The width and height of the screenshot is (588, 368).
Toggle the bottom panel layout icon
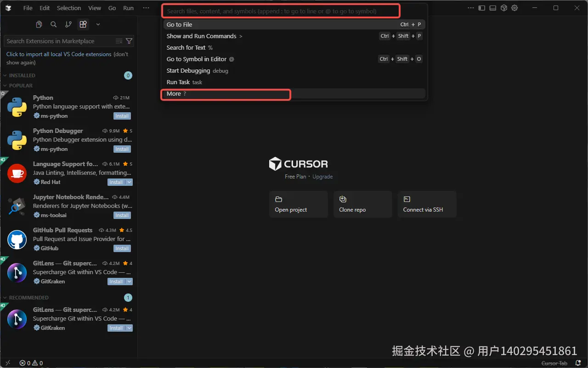tap(492, 8)
